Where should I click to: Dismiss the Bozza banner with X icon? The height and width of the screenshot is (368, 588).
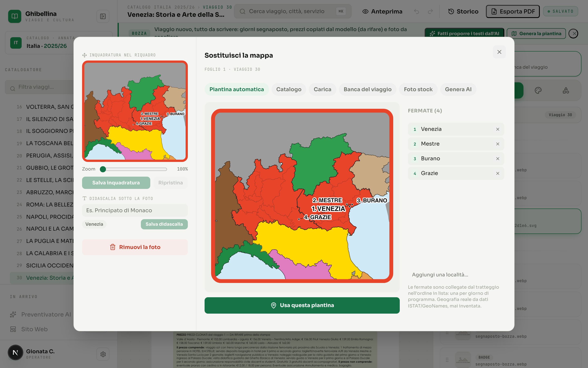[574, 34]
